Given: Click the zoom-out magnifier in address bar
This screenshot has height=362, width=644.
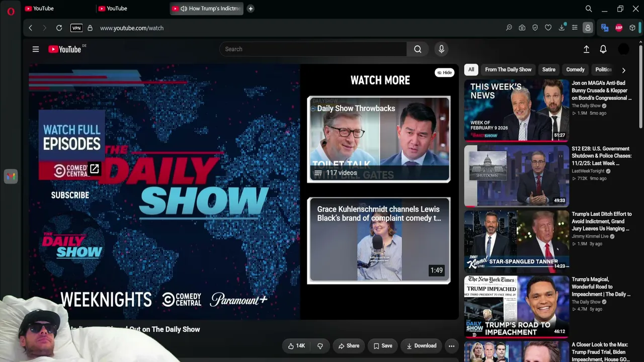Looking at the screenshot, I should point(509,28).
